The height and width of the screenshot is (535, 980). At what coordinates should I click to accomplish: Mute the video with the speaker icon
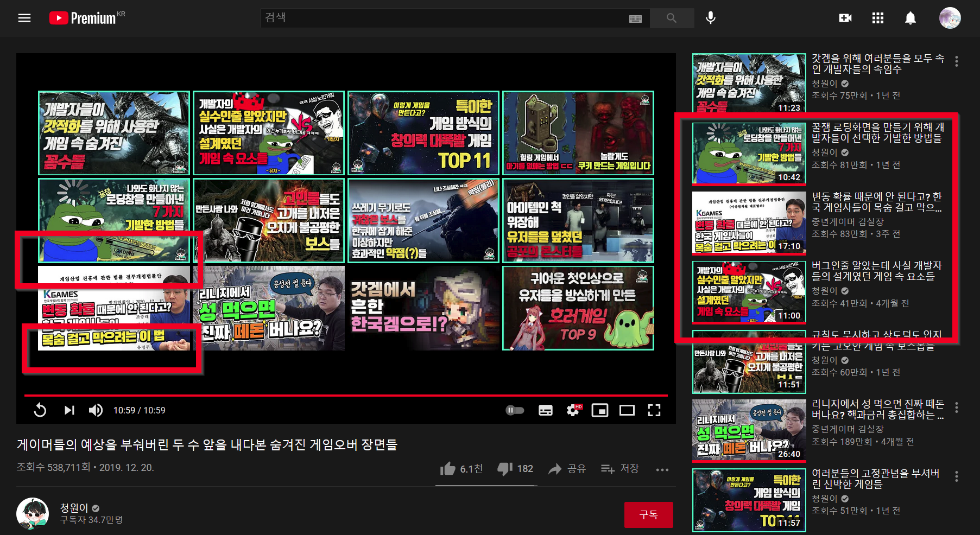point(96,410)
